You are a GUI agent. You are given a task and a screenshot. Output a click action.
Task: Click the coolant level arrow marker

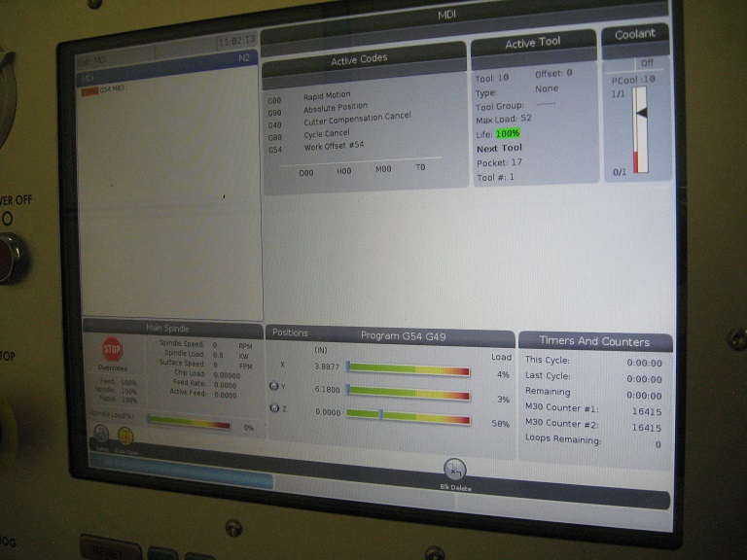coord(641,113)
